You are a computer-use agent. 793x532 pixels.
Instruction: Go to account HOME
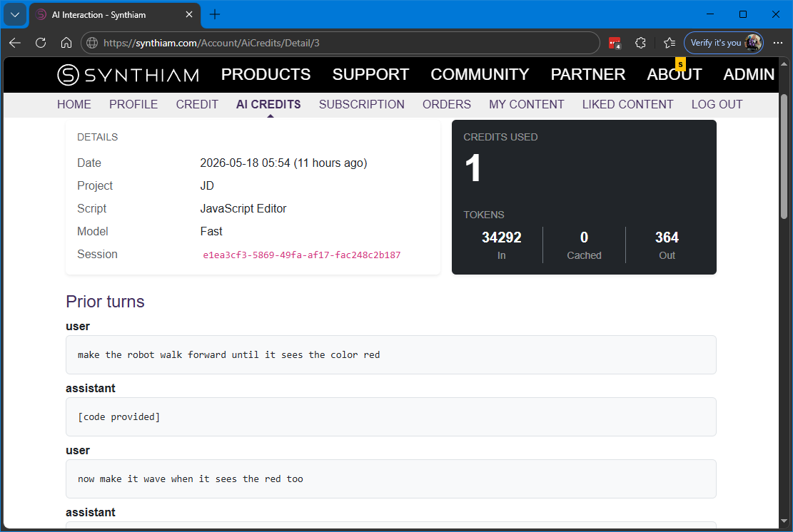click(x=74, y=104)
